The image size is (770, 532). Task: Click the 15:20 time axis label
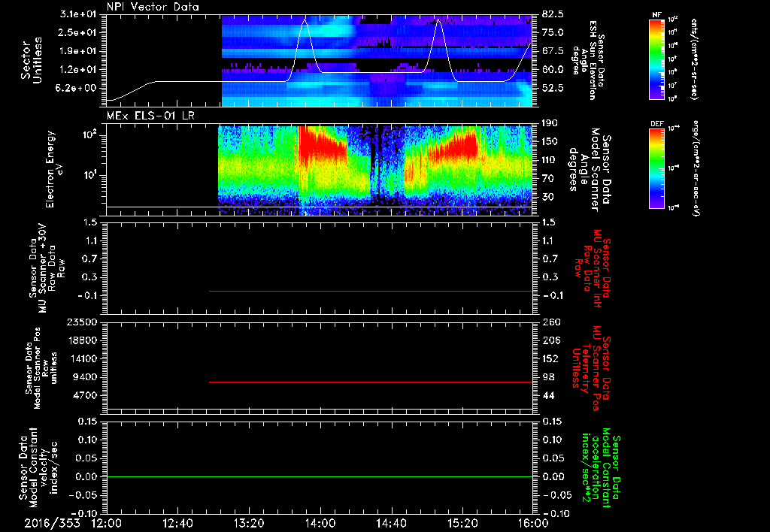[462, 523]
